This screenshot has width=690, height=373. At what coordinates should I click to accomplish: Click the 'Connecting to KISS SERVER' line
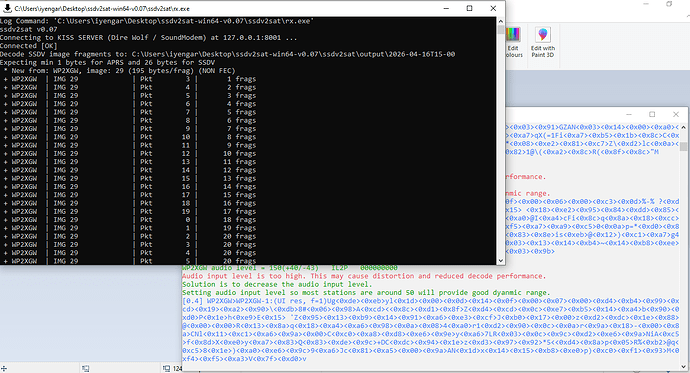[x=148, y=38]
